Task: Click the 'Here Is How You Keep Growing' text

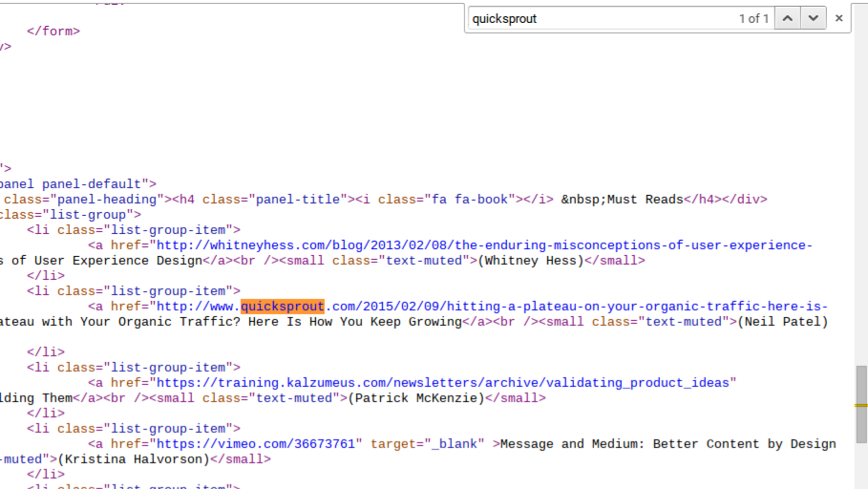Action: 355,322
